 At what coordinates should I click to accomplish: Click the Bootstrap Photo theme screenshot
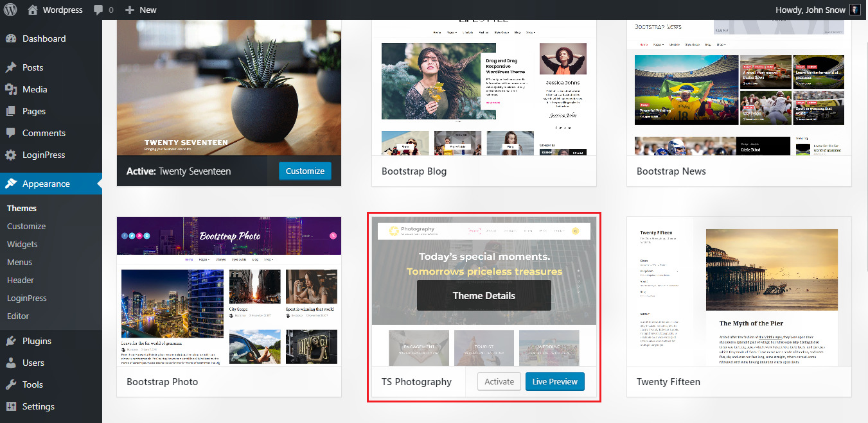pos(229,291)
